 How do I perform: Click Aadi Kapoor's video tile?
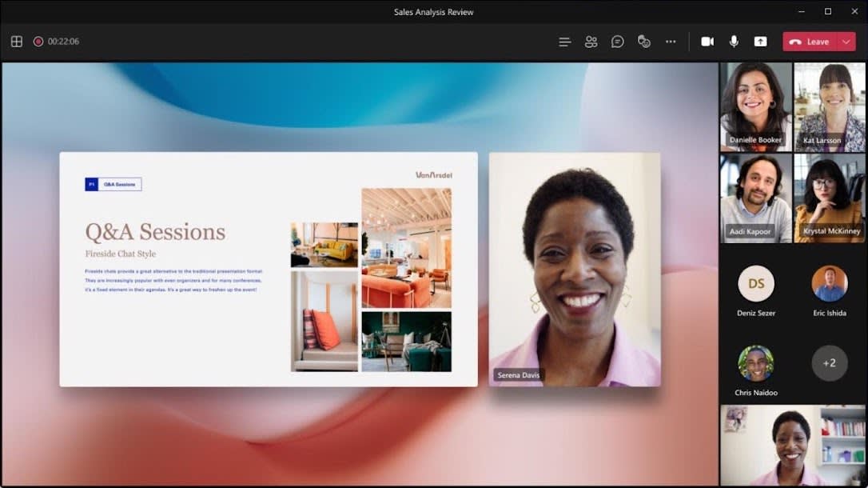[755, 196]
